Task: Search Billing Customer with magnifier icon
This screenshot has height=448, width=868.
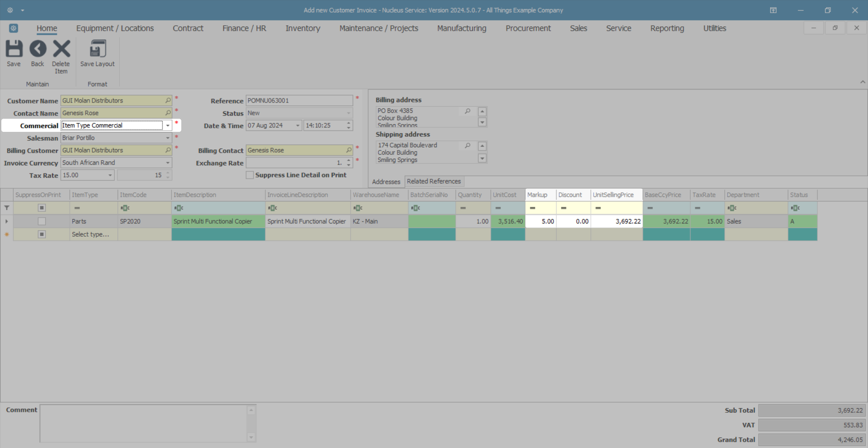Action: pos(168,150)
